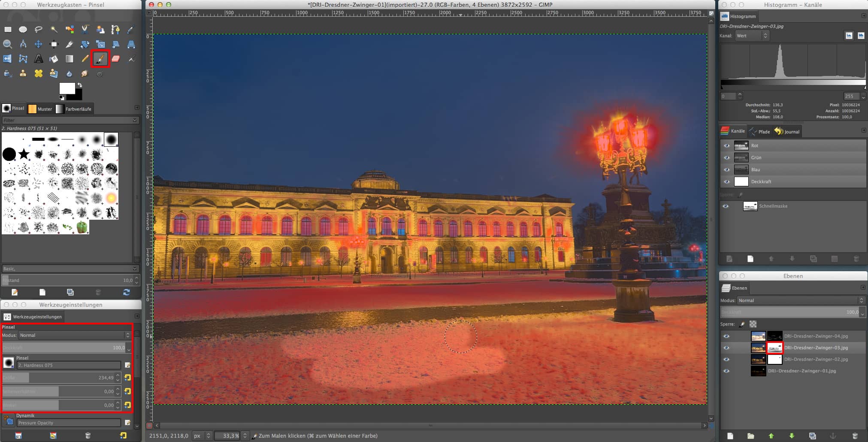Activate the Text tool

(x=39, y=59)
